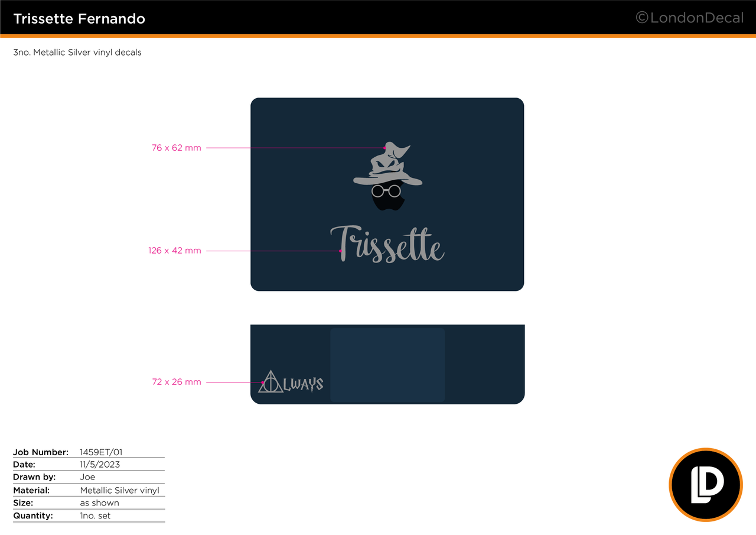Click the ©LondonDecal text in the header
This screenshot has width=756, height=535.
[689, 18]
